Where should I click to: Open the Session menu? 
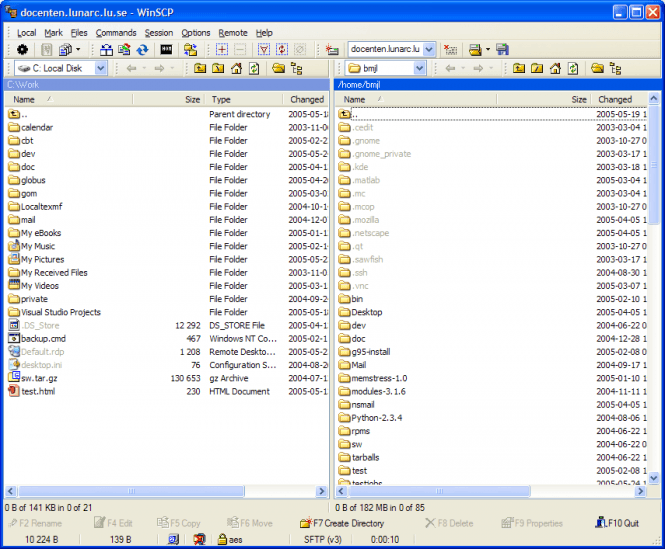coord(159,33)
